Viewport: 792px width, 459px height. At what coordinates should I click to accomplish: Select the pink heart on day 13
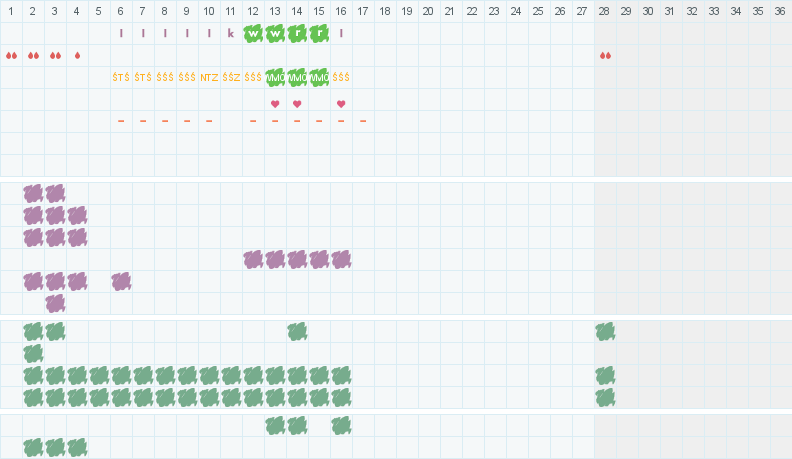(x=275, y=103)
